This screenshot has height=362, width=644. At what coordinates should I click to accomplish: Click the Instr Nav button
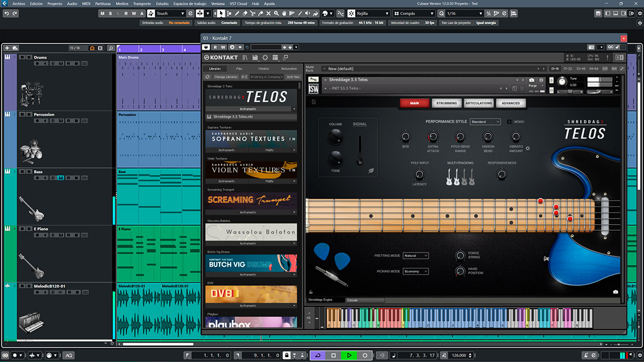coord(293,77)
